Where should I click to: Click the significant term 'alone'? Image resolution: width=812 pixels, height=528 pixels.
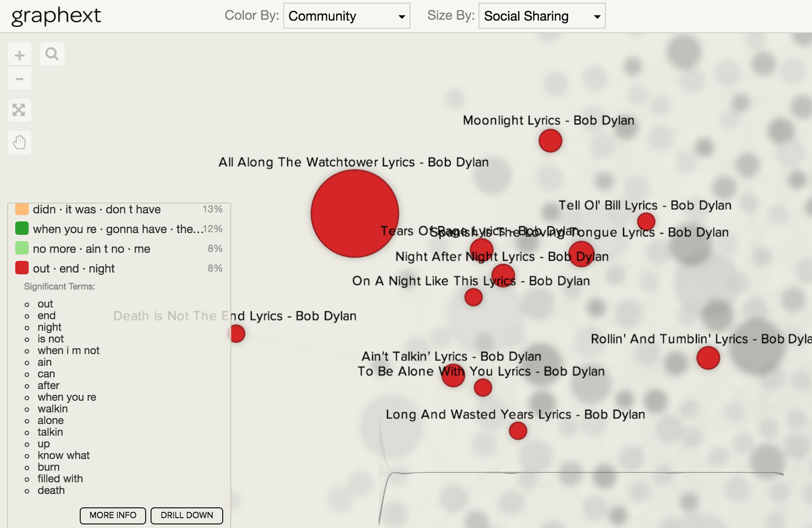pyautogui.click(x=51, y=420)
